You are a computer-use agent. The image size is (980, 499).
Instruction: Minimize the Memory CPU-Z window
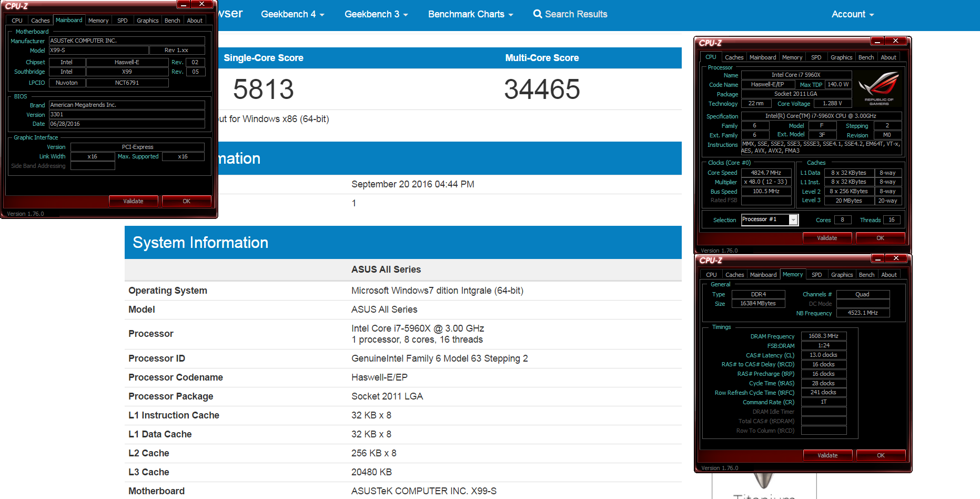[x=877, y=258]
